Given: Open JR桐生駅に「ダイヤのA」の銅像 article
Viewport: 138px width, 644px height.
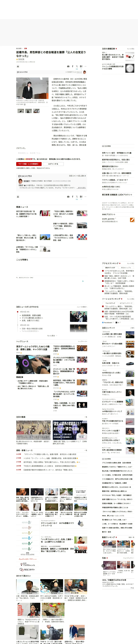Looking at the screenshot, I should tap(27, 250).
